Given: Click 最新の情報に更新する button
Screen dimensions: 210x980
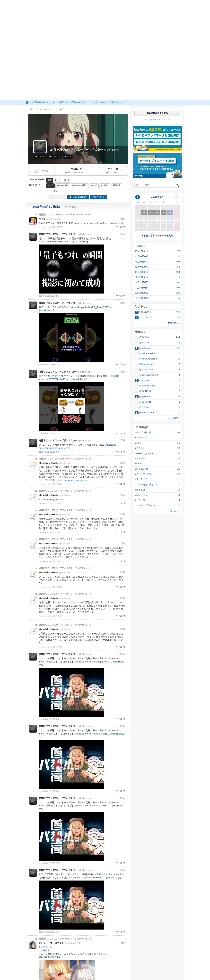Looking at the screenshot, I should [157, 113].
